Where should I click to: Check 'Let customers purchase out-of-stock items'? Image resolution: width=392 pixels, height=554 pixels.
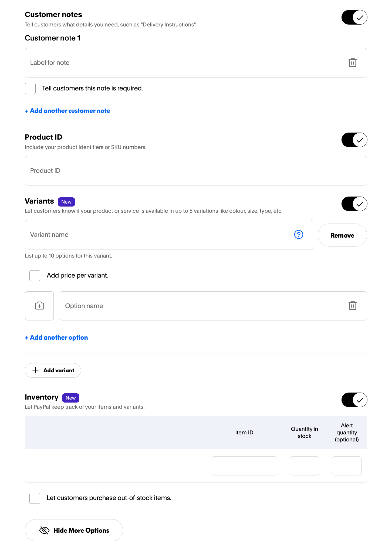coord(35,498)
